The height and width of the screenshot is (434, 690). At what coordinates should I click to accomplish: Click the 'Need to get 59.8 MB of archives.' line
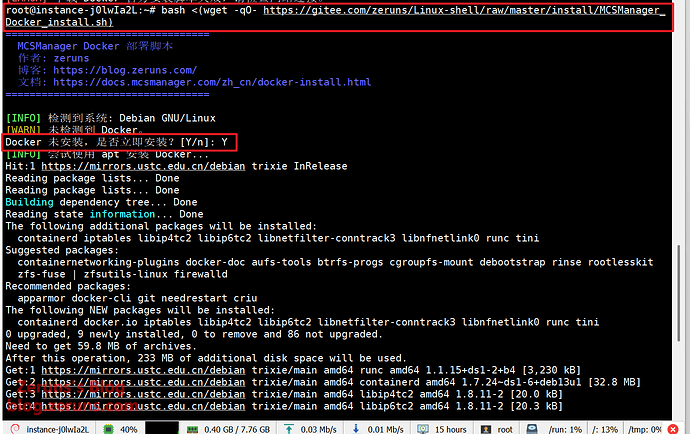tap(101, 346)
